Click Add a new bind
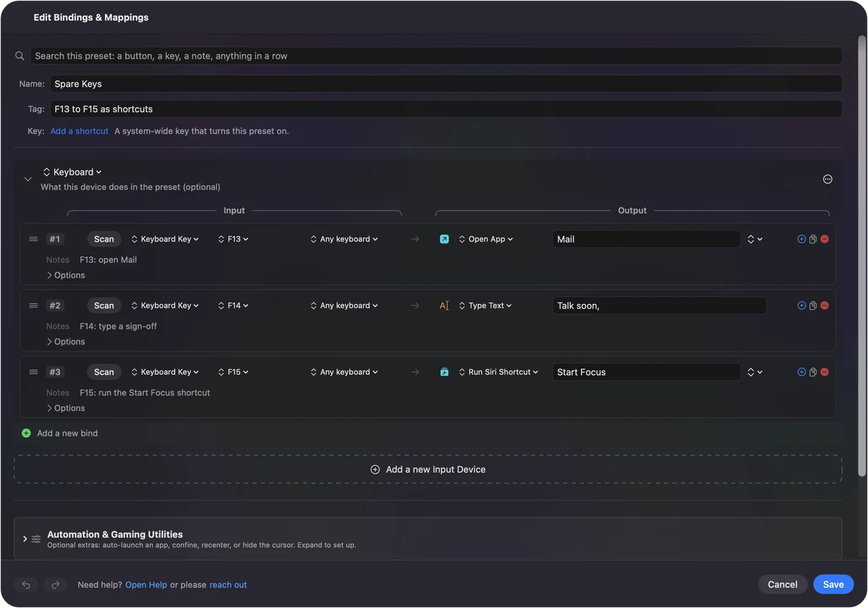The image size is (868, 608). (68, 433)
